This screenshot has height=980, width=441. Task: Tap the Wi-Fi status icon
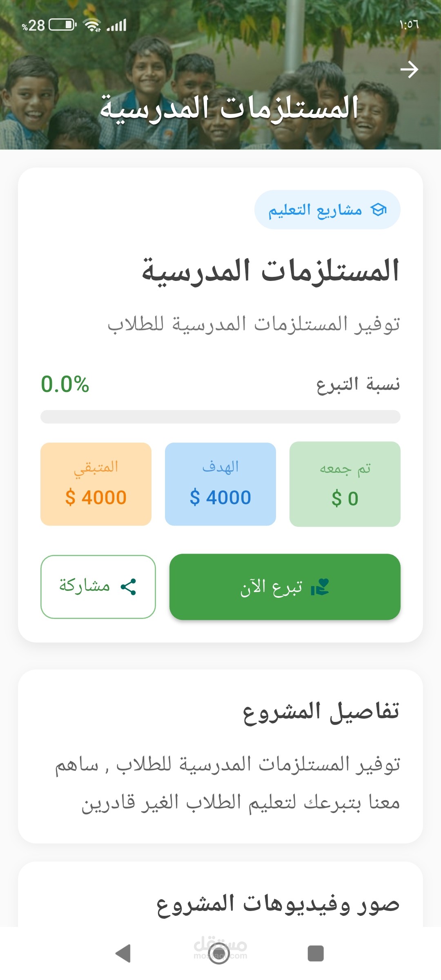click(x=92, y=25)
